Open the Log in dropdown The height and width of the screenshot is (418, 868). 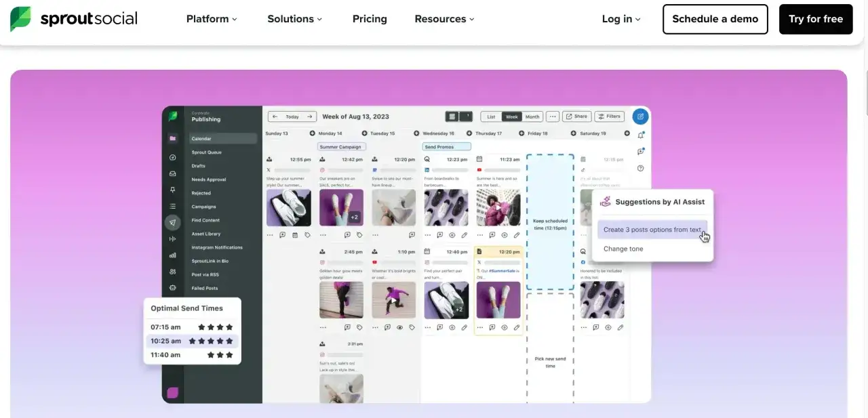pyautogui.click(x=621, y=19)
